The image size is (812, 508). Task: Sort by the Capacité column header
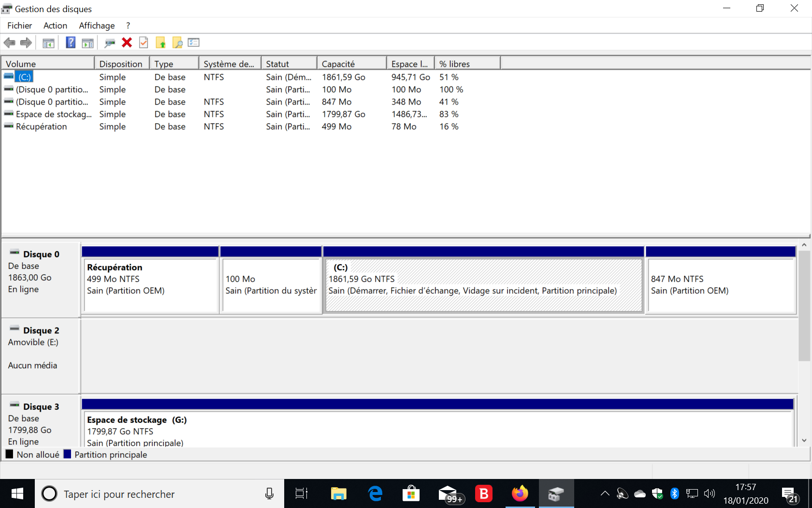pyautogui.click(x=352, y=64)
